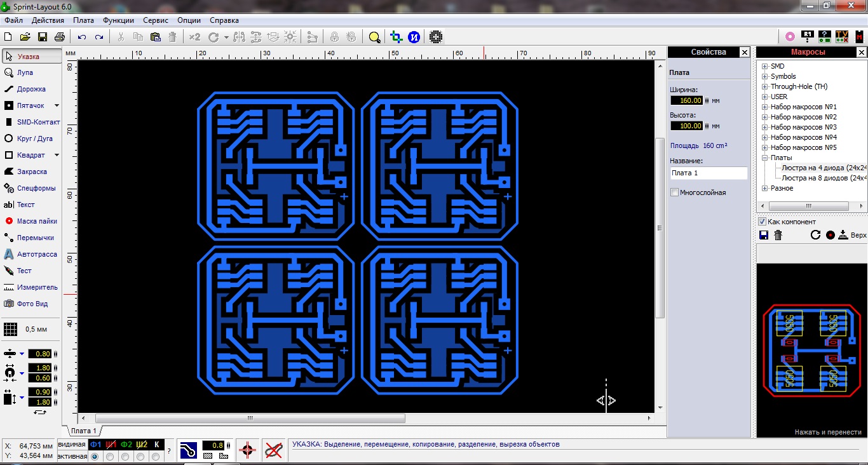Collapse the Платы tree node
Viewport: 868px width, 465px height.
[x=765, y=158]
